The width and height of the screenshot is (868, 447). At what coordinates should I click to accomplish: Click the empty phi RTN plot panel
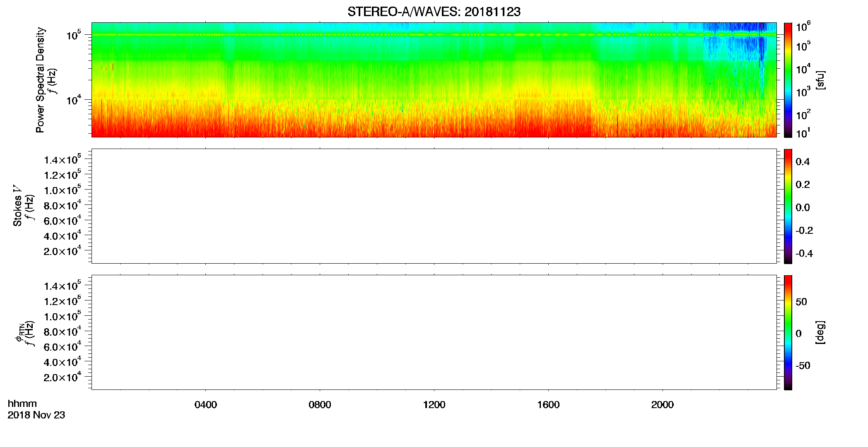(434, 332)
